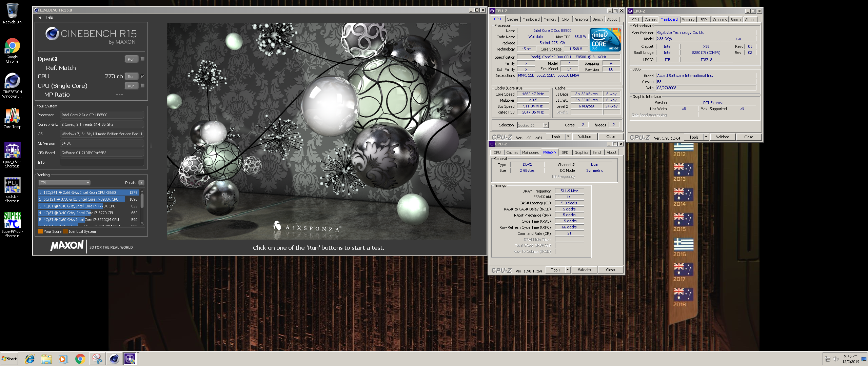Click the title bar icon of the CPU-Z CPU window
The width and height of the screenshot is (868, 366).
pyautogui.click(x=492, y=11)
